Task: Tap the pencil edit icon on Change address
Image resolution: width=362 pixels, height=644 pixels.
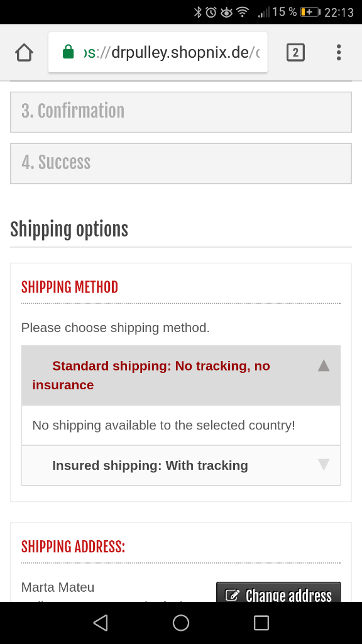Action: (233, 595)
